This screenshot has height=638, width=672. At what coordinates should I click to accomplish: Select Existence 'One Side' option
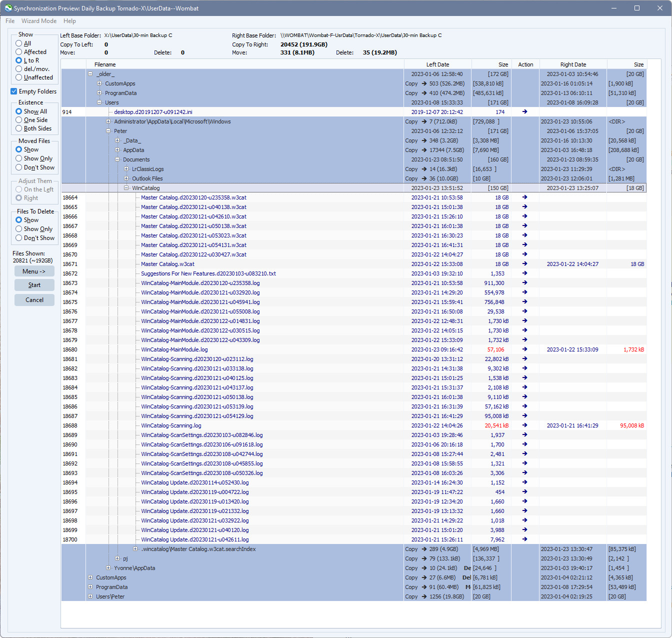(x=19, y=120)
